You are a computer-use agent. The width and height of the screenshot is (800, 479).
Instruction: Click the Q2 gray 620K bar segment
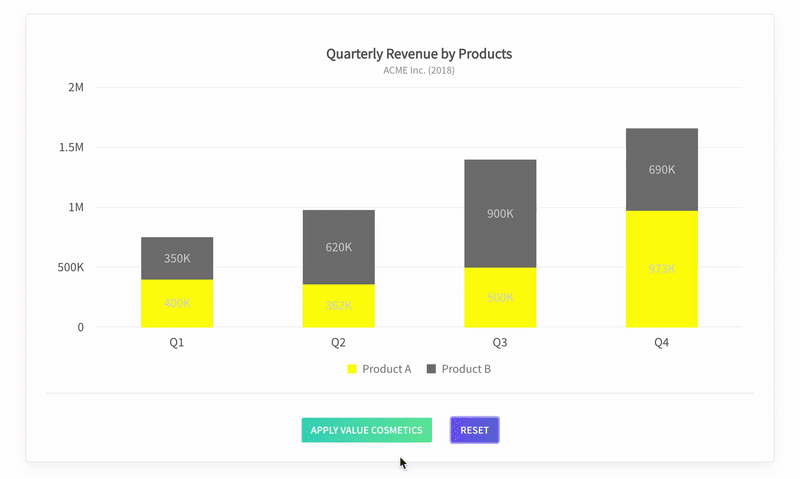pyautogui.click(x=339, y=247)
